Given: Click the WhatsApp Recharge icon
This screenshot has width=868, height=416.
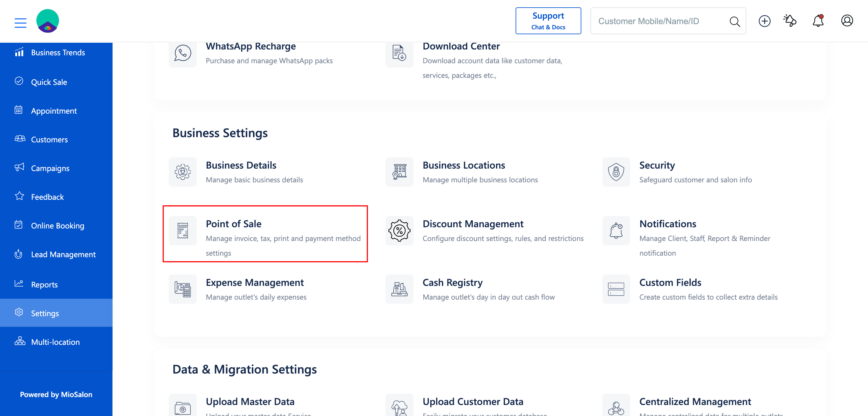Looking at the screenshot, I should (183, 53).
